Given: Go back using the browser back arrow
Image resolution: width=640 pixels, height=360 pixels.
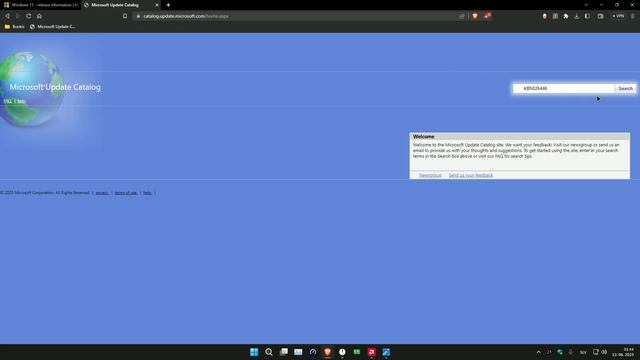Looking at the screenshot, I should (x=7, y=16).
